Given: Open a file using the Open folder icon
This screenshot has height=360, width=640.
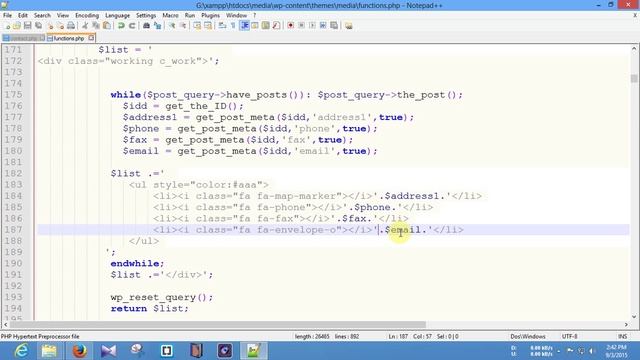Looking at the screenshot, I should tap(17, 26).
